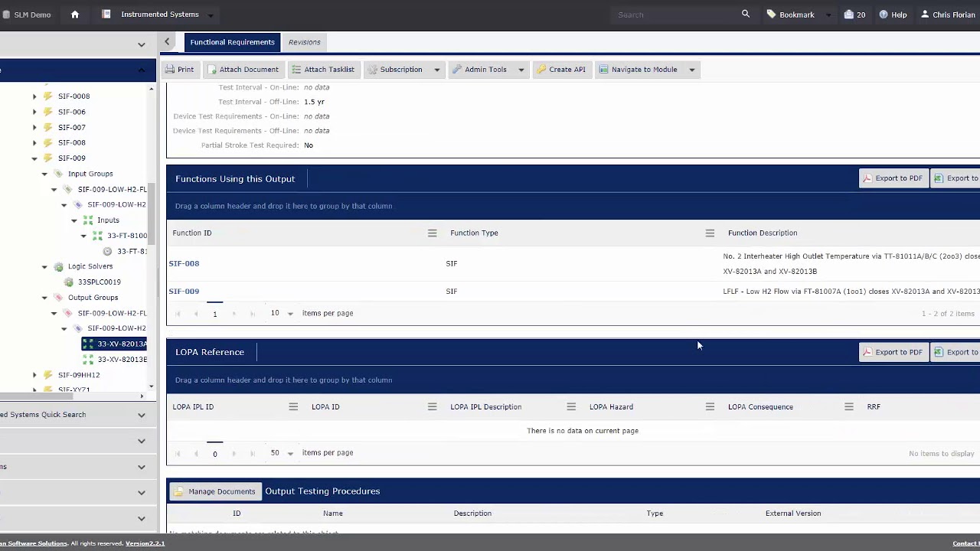Screen dimensions: 980x551
Task: Collapse the top sidebar panel chevron
Action: [x=141, y=45]
